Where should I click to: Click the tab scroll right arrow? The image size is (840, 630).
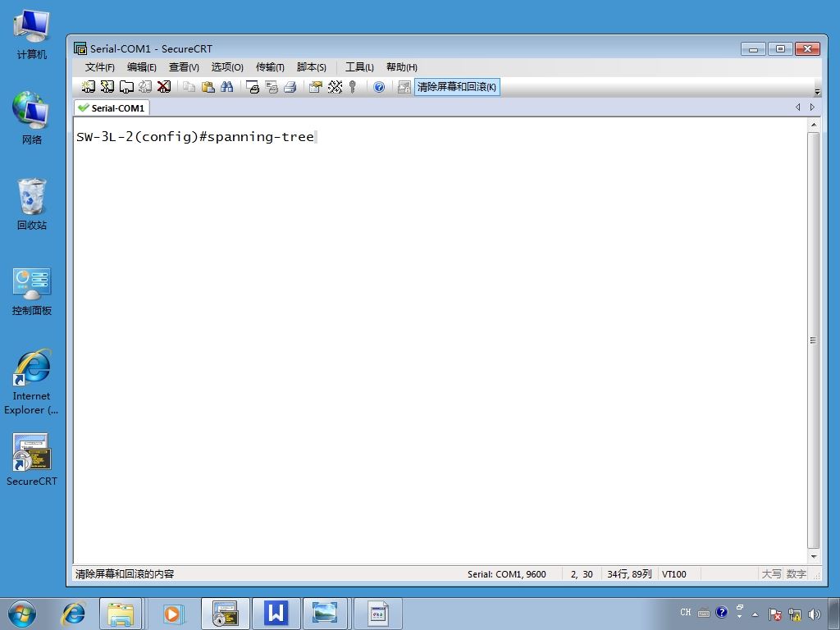click(x=813, y=107)
